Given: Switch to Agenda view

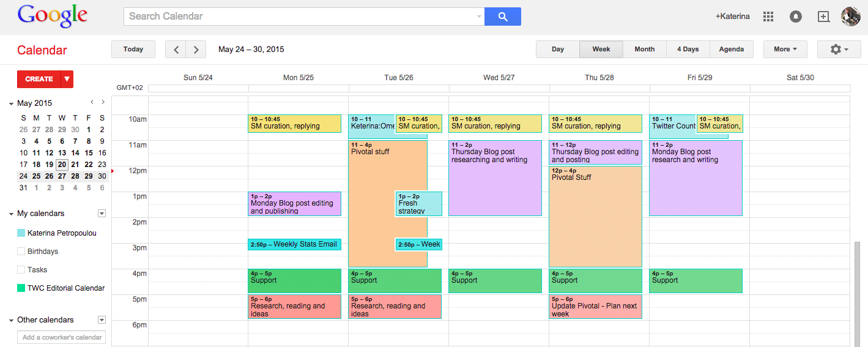Looking at the screenshot, I should (x=731, y=50).
